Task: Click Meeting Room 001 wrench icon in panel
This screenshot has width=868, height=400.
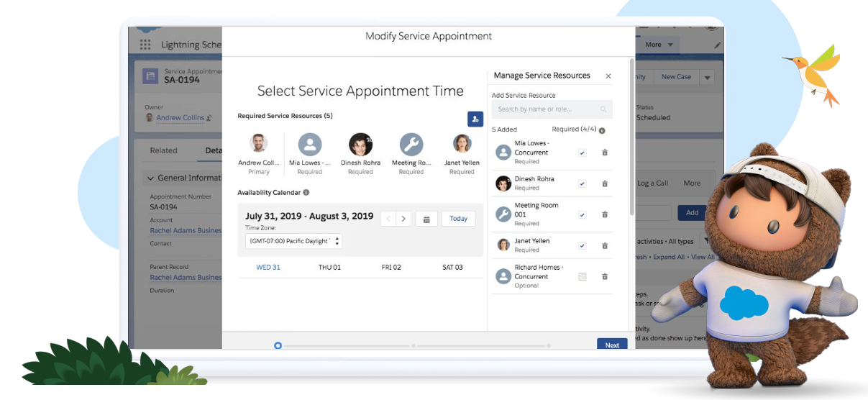Action: click(503, 214)
